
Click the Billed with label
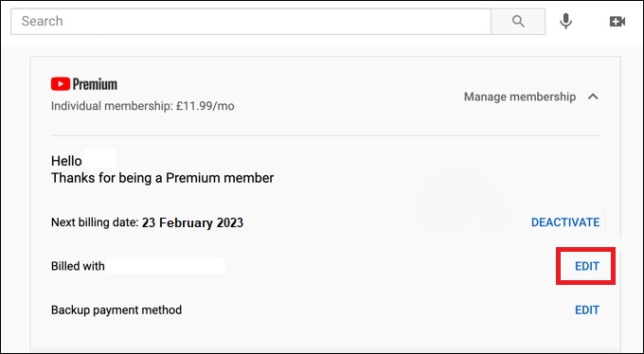(78, 266)
